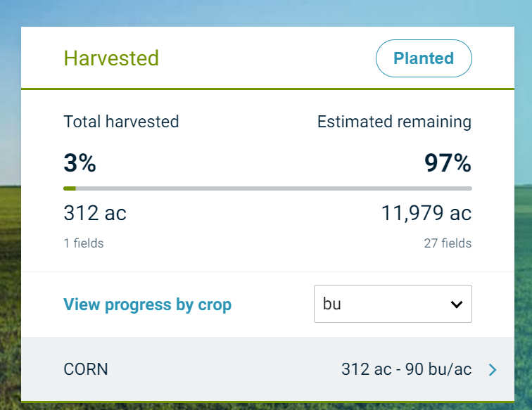Expand the CORN crop row
The height and width of the screenshot is (410, 532).
(x=267, y=369)
